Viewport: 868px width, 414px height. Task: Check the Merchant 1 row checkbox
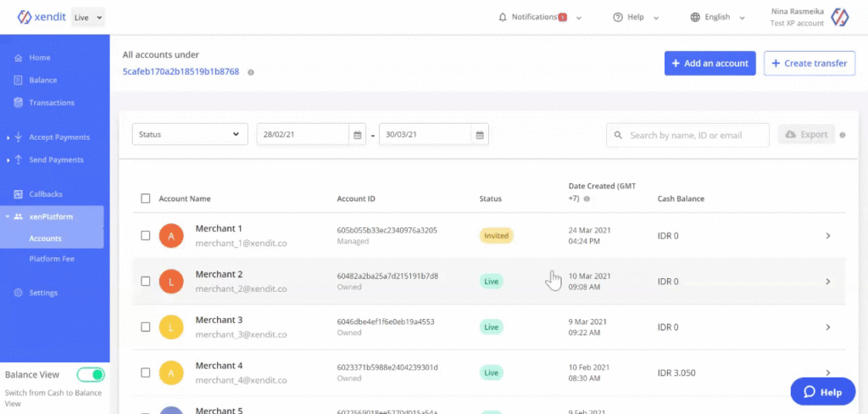click(x=145, y=236)
